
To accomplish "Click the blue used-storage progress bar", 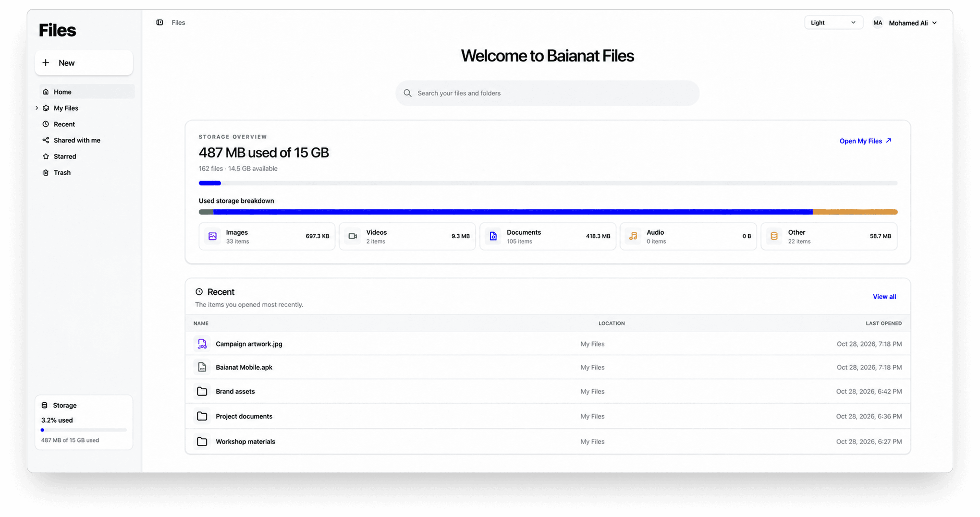I will coord(210,183).
